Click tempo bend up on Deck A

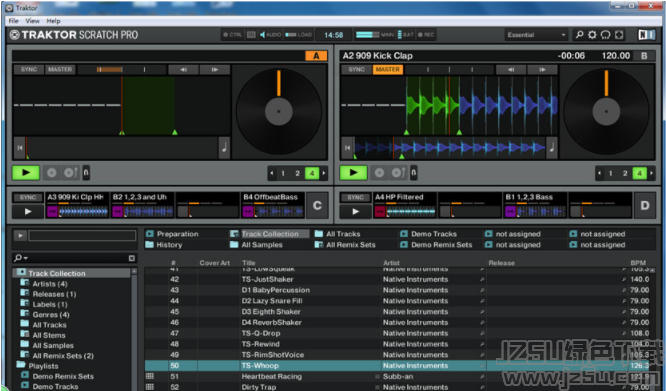[215, 70]
